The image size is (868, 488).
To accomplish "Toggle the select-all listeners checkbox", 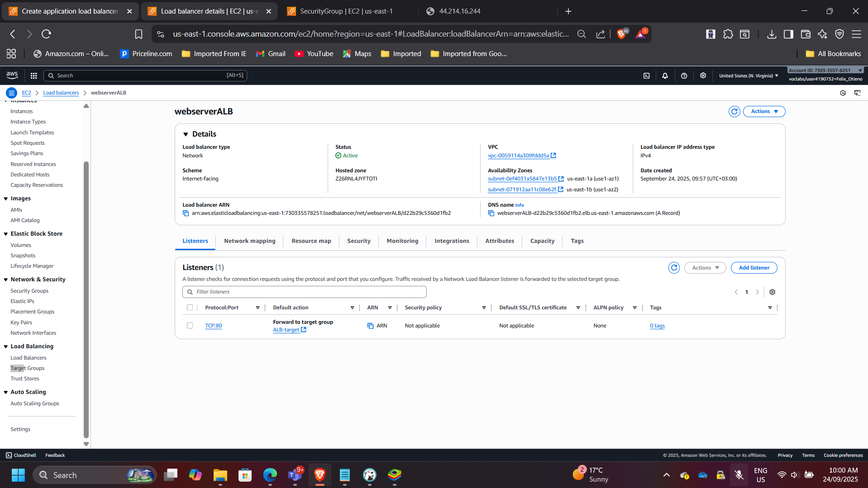I will (x=190, y=308).
